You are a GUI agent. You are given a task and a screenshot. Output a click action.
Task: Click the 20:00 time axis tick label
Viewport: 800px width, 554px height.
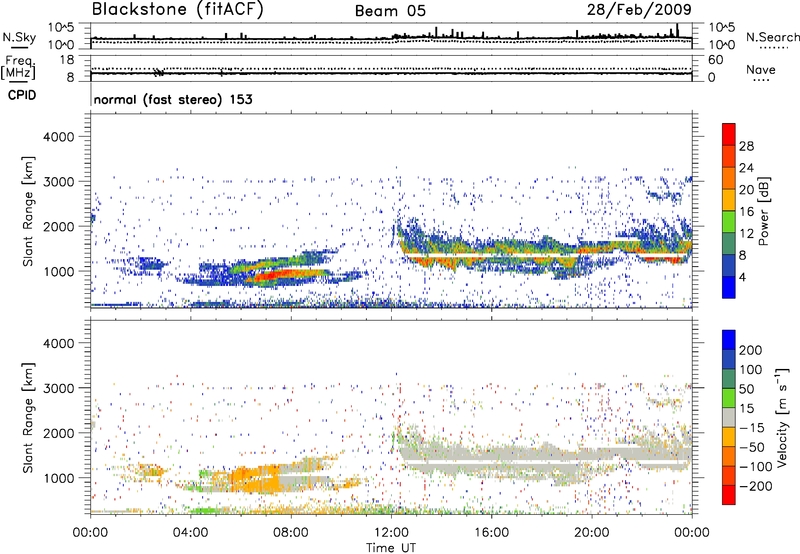pyautogui.click(x=592, y=533)
